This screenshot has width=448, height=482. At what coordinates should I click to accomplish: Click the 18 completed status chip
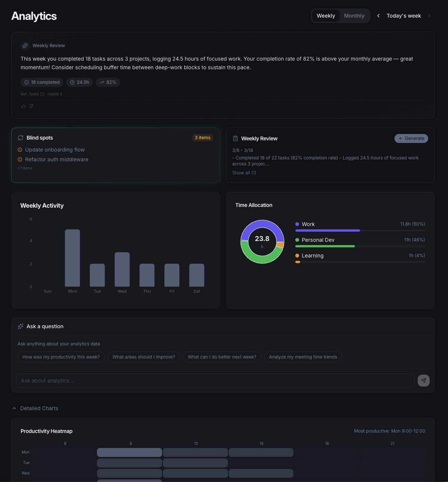tap(42, 82)
